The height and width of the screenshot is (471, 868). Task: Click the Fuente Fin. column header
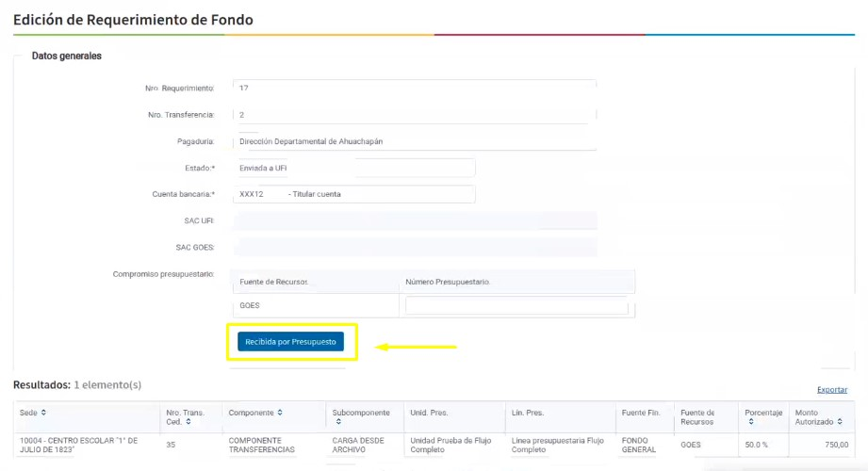click(x=641, y=413)
